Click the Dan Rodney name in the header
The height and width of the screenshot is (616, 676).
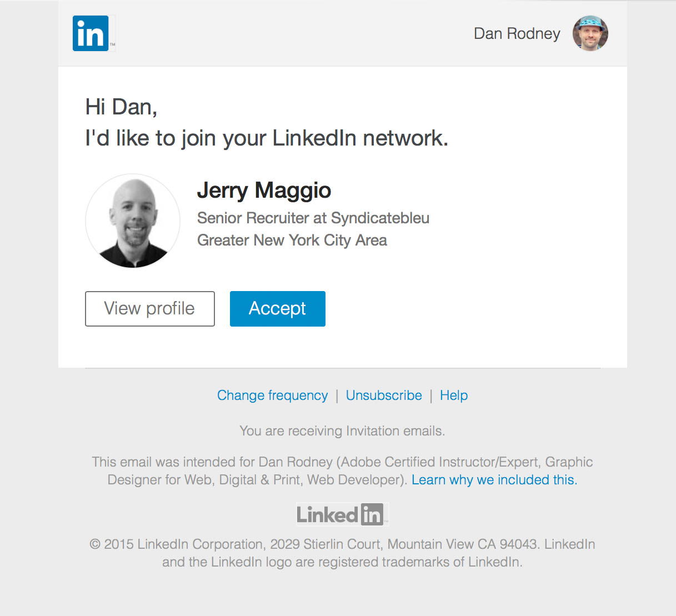pyautogui.click(x=517, y=34)
